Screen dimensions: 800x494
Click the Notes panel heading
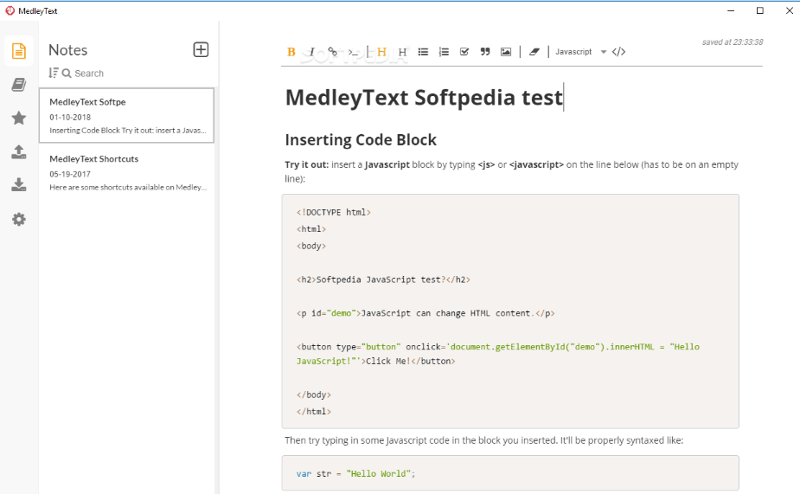tap(68, 50)
